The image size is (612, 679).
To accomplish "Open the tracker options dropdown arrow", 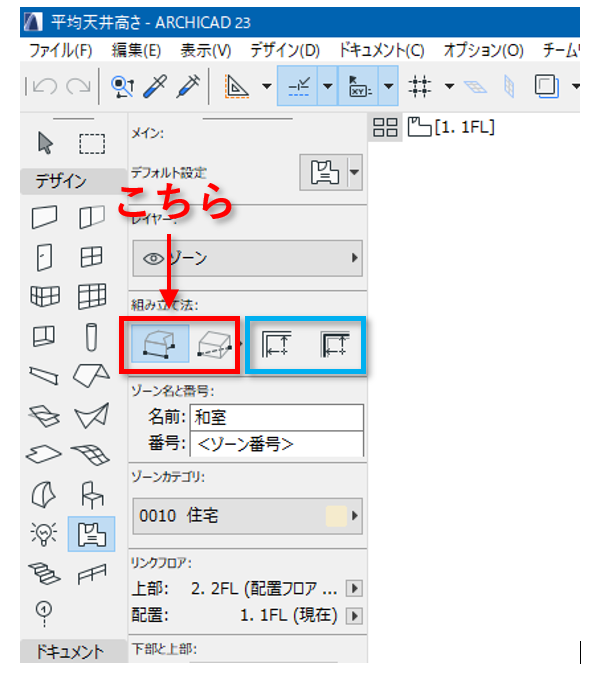I will tap(389, 86).
